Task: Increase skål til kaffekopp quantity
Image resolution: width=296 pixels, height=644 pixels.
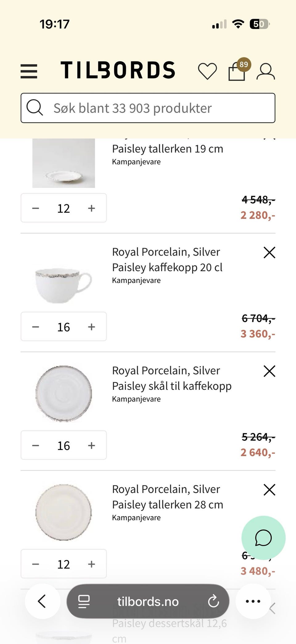Action: tap(92, 445)
